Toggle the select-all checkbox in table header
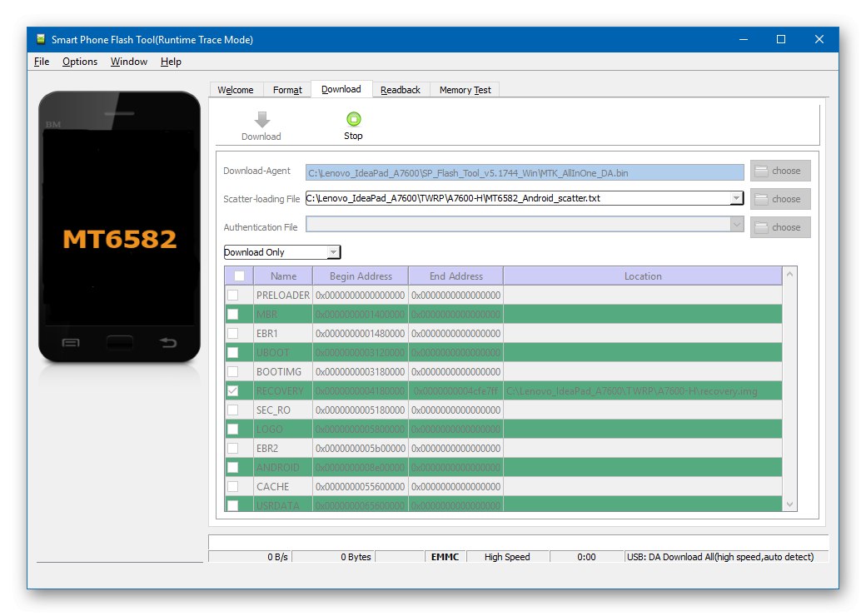 (x=239, y=276)
